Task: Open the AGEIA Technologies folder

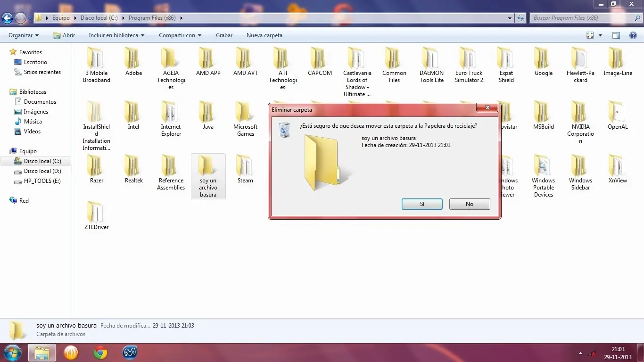Action: pos(171,69)
